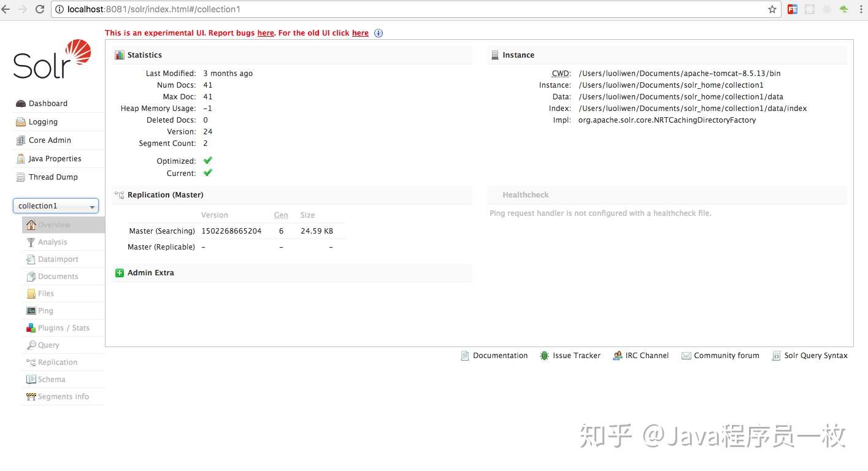Click the Replication (Master) section heading

(166, 195)
